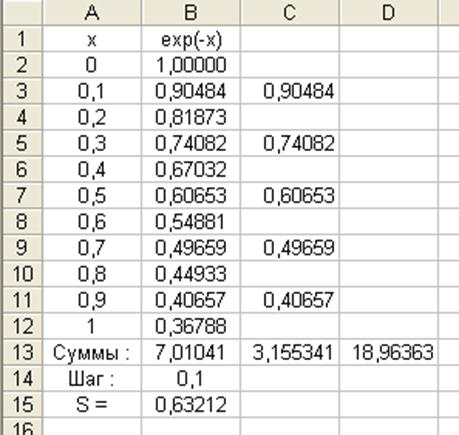Select cell B7 with 0,60653
This screenshot has width=459, height=435.
(191, 195)
